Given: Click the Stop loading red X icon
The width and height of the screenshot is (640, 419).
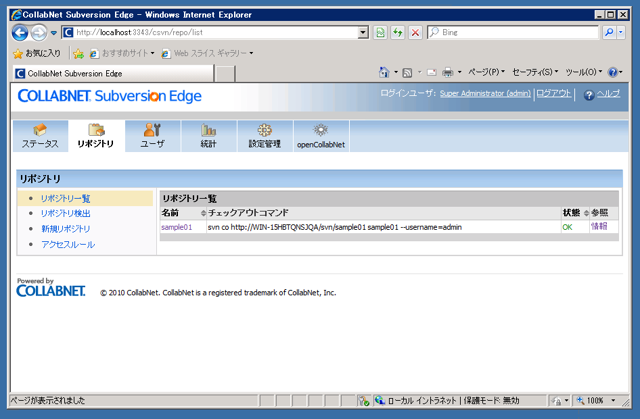Looking at the screenshot, I should [x=415, y=32].
